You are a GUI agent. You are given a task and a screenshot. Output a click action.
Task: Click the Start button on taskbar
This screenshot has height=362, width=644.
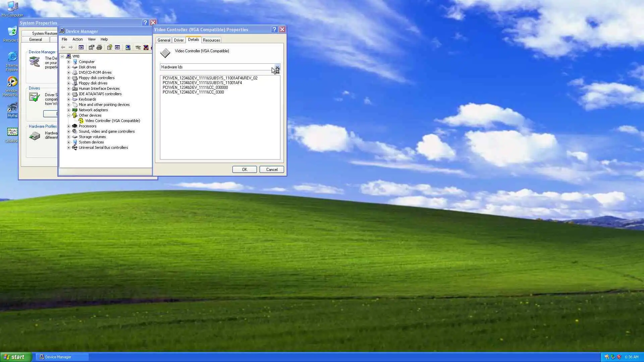pyautogui.click(x=15, y=357)
